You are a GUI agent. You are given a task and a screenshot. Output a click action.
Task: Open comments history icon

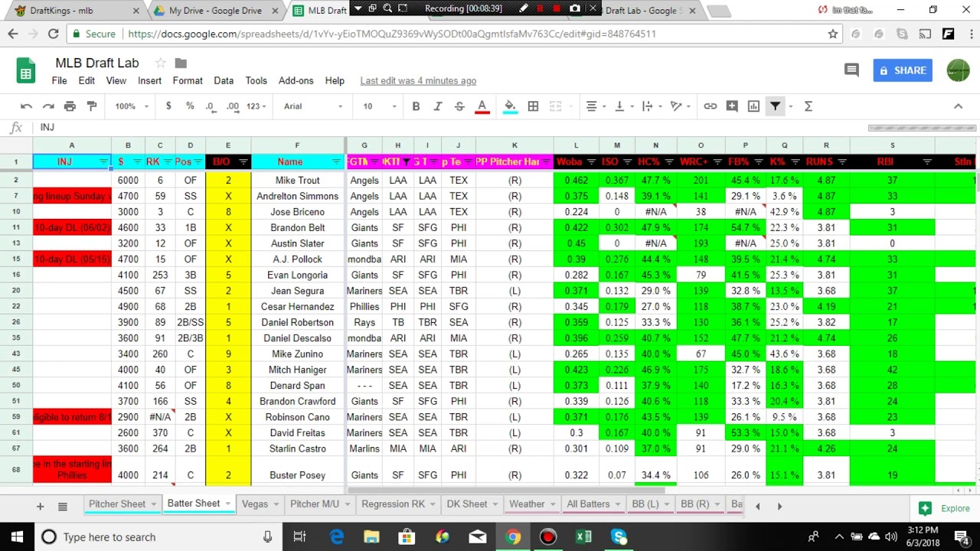coord(851,70)
